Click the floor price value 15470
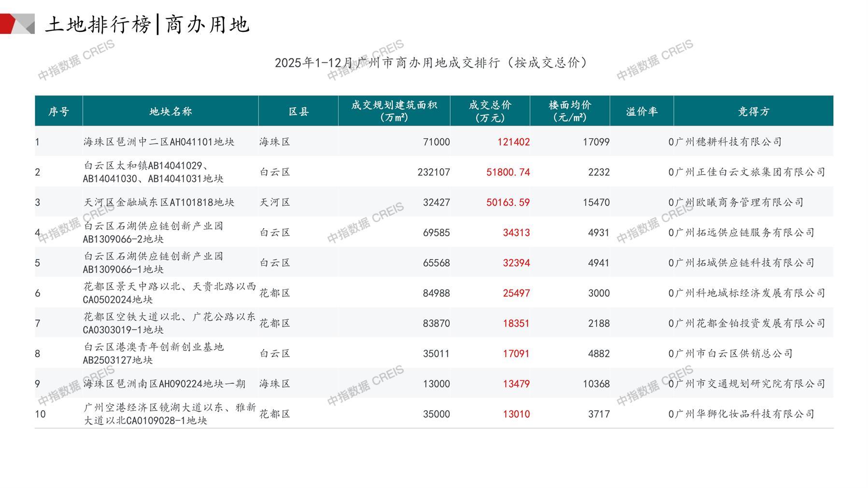Viewport: 868px width, 488px height. click(596, 202)
